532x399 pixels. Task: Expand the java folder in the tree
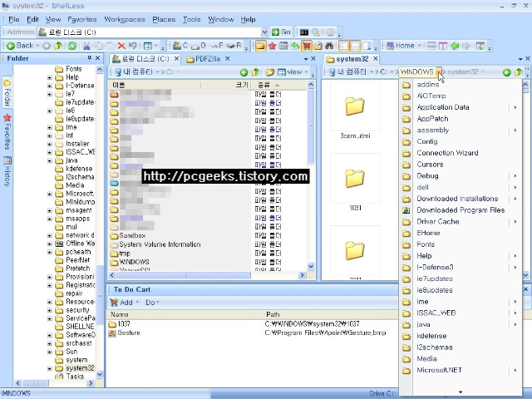coord(50,160)
